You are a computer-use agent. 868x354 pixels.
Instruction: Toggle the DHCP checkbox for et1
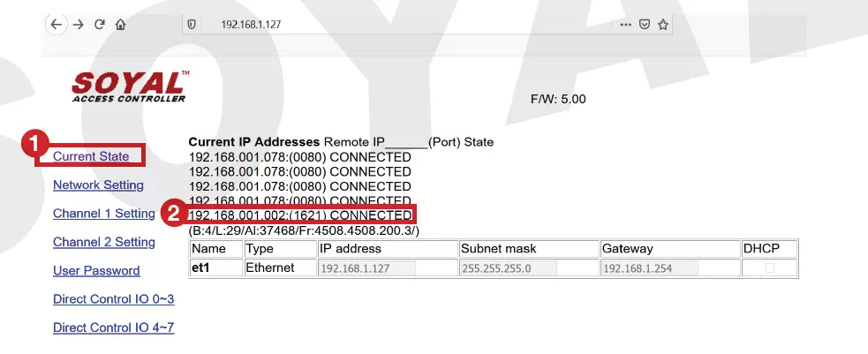point(769,268)
